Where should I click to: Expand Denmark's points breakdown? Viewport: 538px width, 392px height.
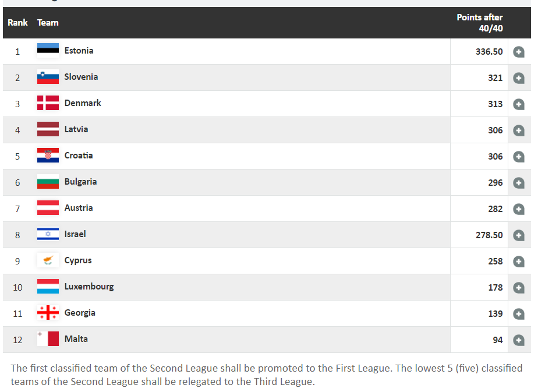(x=518, y=104)
